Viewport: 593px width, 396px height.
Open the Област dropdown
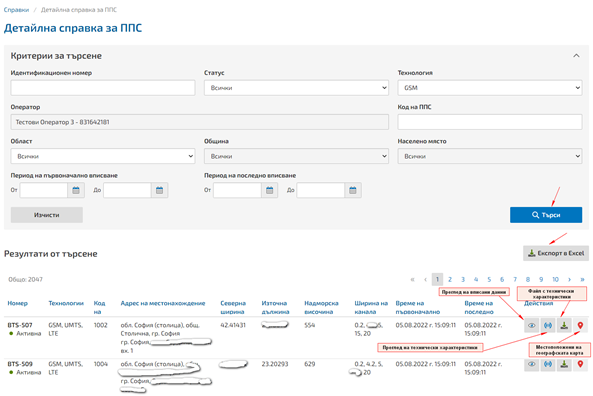(x=103, y=156)
